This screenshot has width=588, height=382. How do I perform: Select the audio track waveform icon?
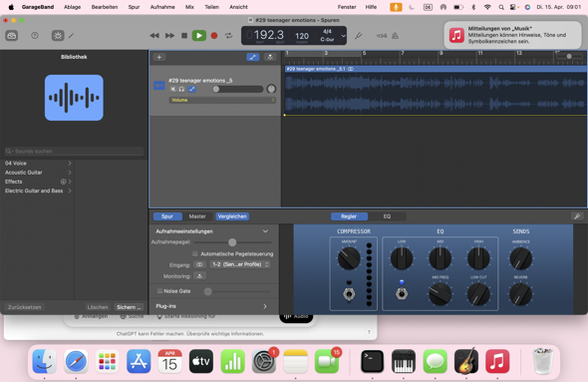[x=159, y=85]
